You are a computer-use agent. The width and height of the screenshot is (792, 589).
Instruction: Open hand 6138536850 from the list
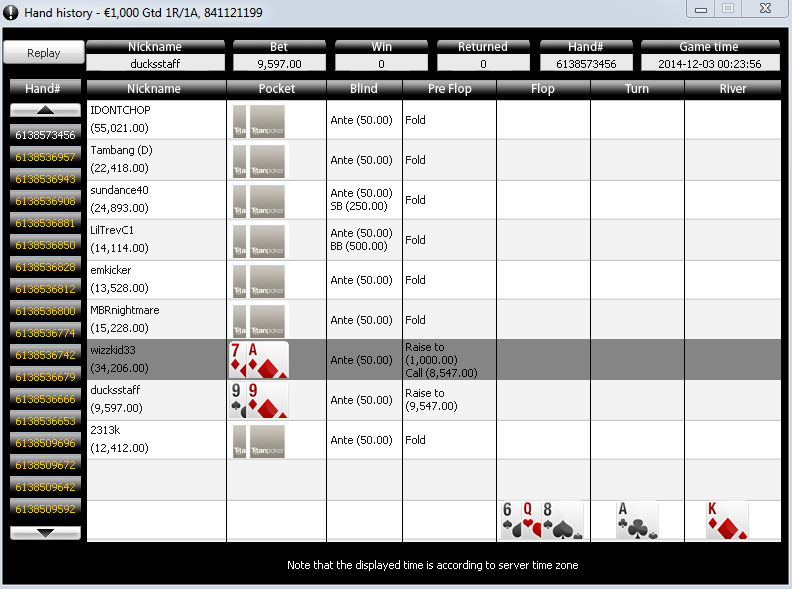[45, 245]
